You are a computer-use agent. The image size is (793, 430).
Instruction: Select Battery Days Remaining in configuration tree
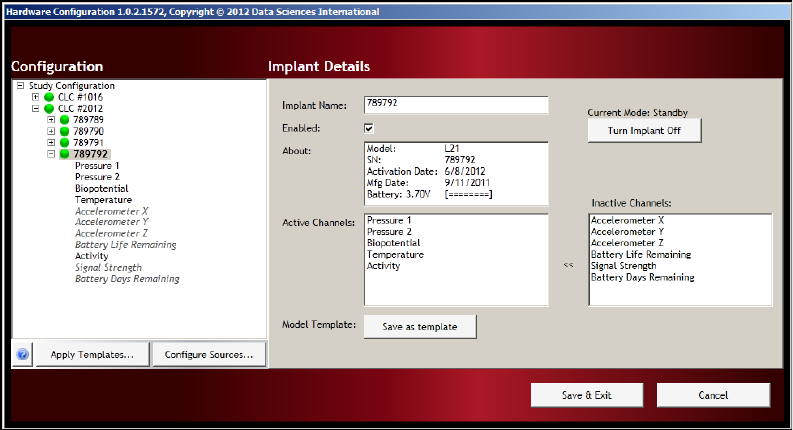click(127, 279)
